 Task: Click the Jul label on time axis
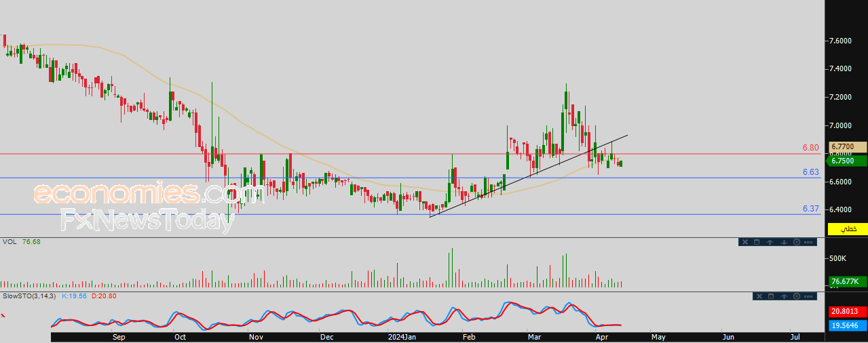point(795,336)
